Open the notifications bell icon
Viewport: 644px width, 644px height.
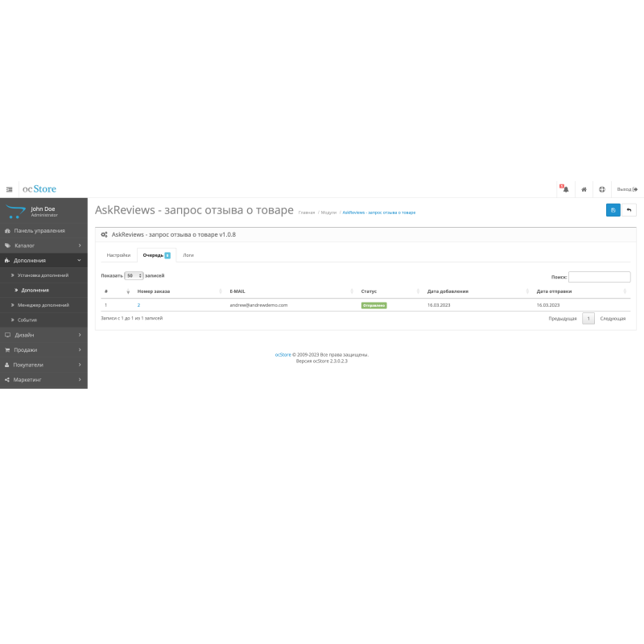[565, 189]
